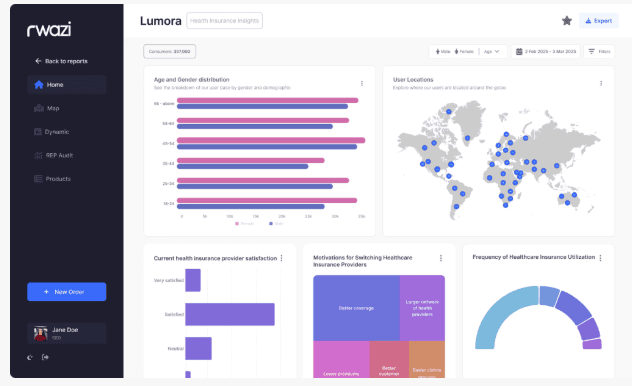Click Health Insurance Insights field
The height and width of the screenshot is (386, 632).
(225, 21)
